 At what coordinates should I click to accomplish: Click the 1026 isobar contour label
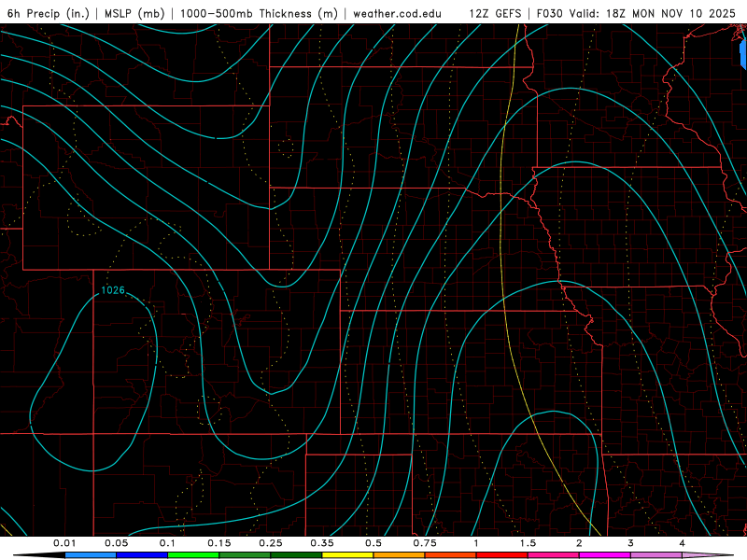pyautogui.click(x=113, y=290)
